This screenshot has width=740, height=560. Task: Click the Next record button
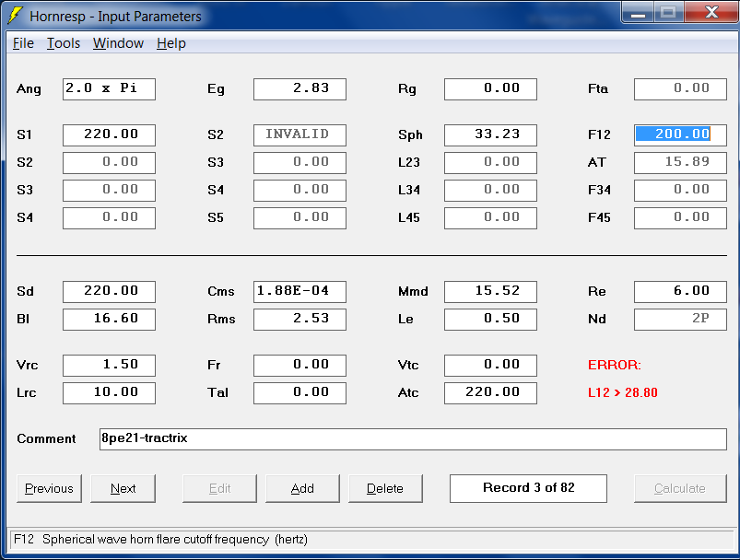[123, 488]
